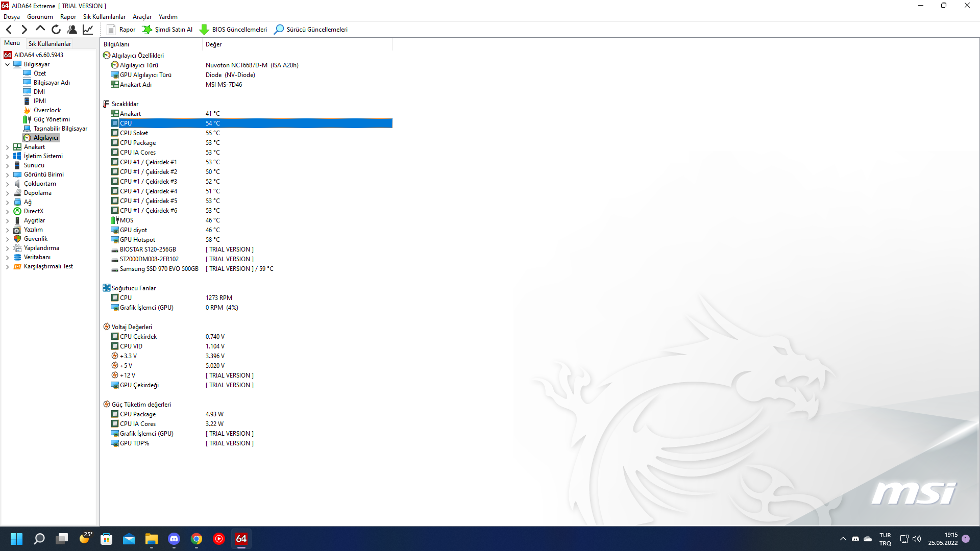The image size is (980, 551).
Task: Select the Güç Yönetimi tree item
Action: [x=52, y=119]
